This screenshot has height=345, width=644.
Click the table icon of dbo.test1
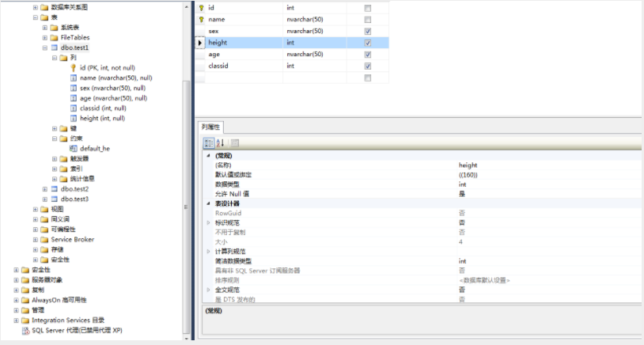(x=55, y=47)
